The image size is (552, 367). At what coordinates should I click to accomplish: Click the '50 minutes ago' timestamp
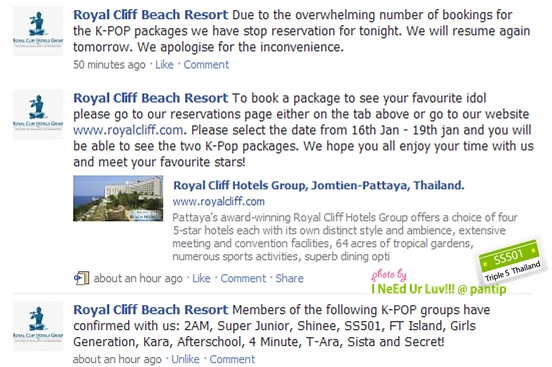[109, 64]
